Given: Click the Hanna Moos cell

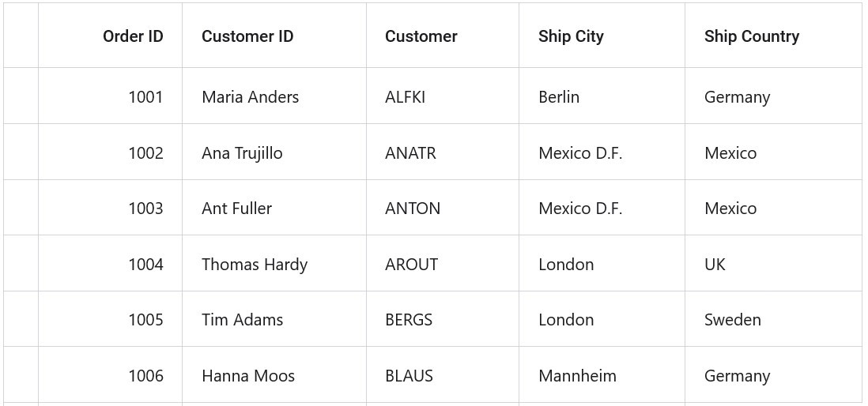Looking at the screenshot, I should coord(248,376).
